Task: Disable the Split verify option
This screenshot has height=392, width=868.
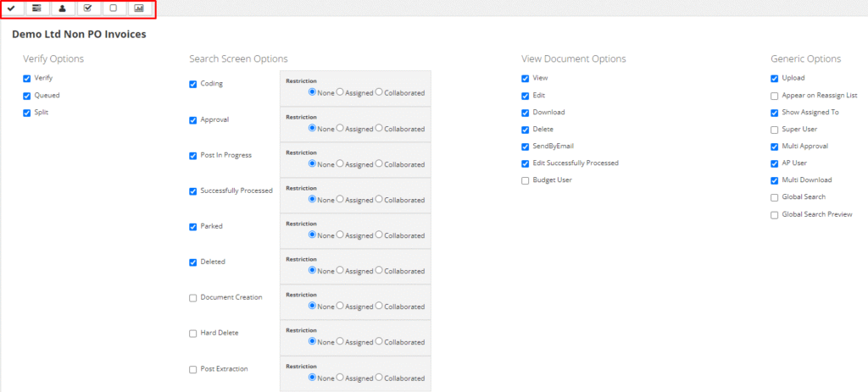Action: 27,113
